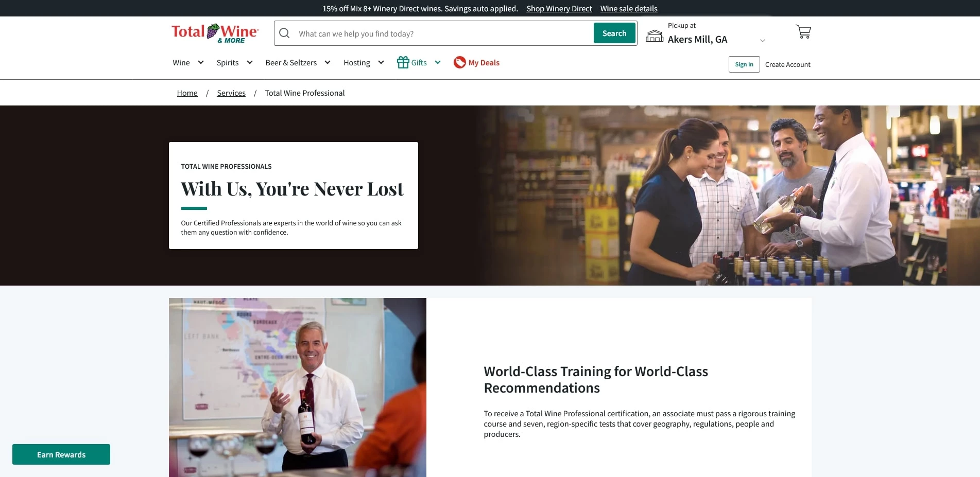Click the My Deals tag icon

click(459, 62)
